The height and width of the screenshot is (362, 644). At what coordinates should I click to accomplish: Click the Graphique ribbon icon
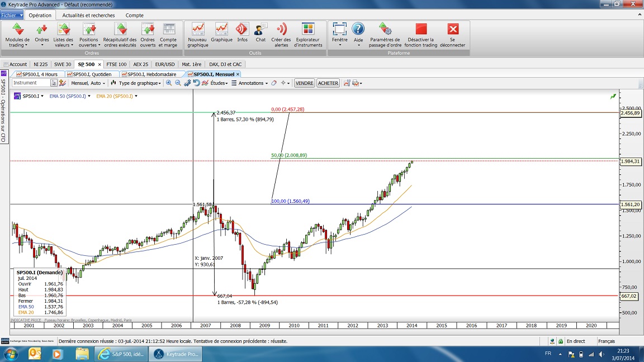[x=221, y=33]
